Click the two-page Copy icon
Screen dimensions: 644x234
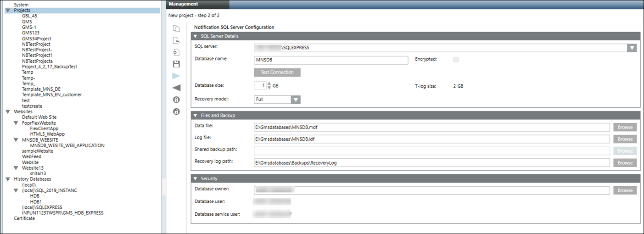176,28
